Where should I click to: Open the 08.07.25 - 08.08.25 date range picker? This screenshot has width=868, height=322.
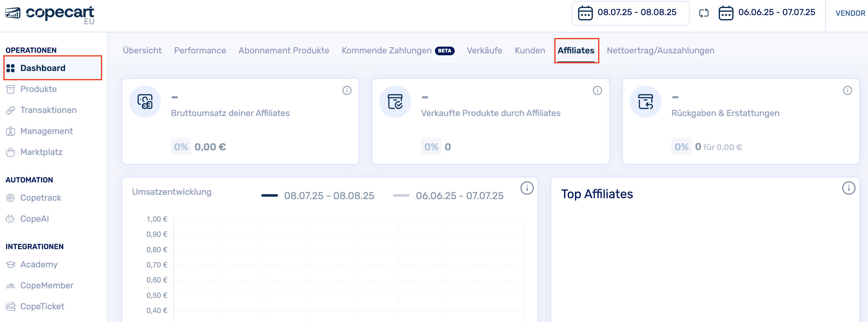point(630,13)
